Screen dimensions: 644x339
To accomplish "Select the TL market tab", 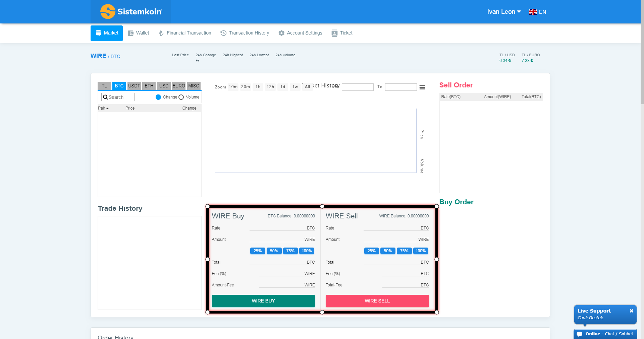I will coord(104,86).
